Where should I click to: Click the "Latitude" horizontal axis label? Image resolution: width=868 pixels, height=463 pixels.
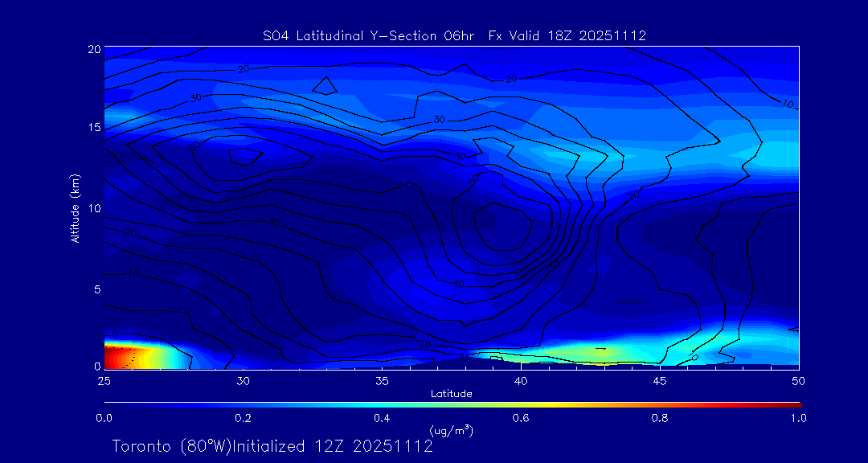click(451, 394)
